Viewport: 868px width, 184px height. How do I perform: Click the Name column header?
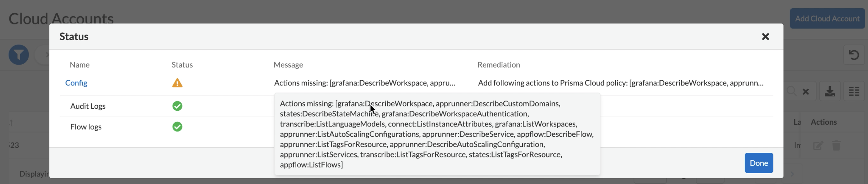[79, 65]
